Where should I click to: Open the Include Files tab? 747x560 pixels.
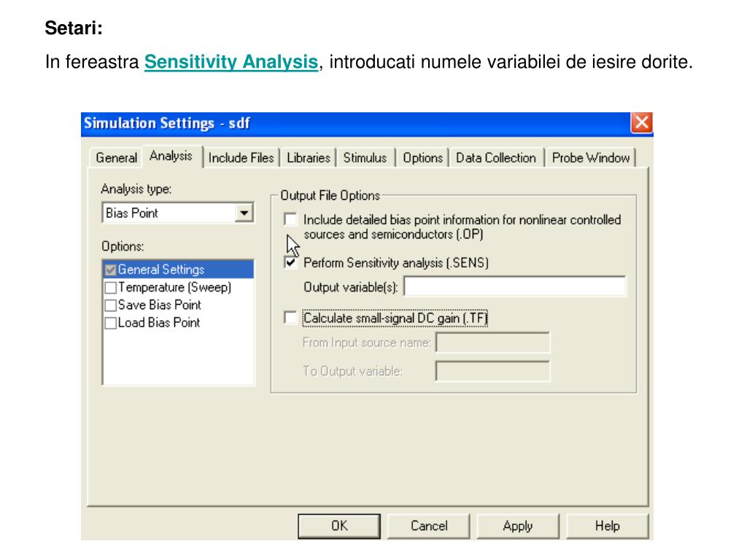point(241,157)
